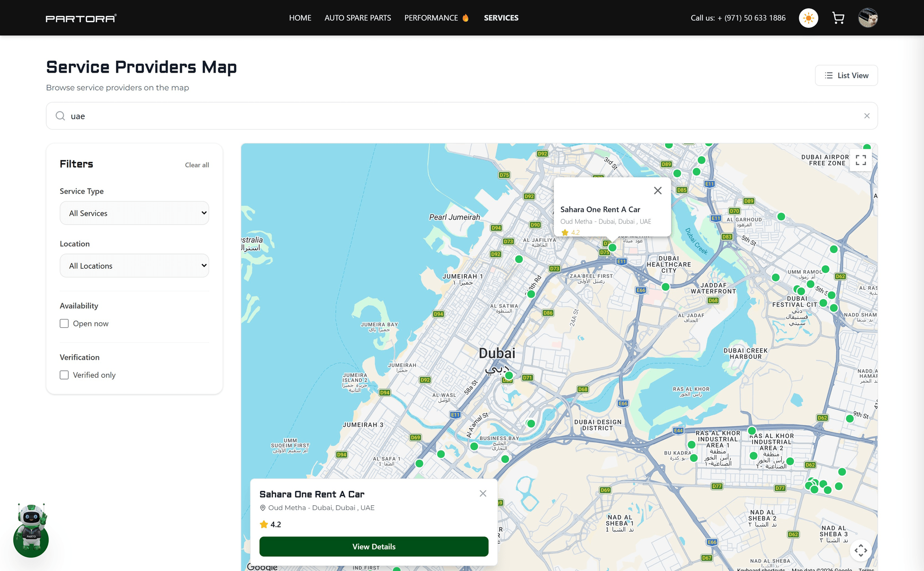The width and height of the screenshot is (924, 571).
Task: Open the shopping cart
Action: pos(838,18)
